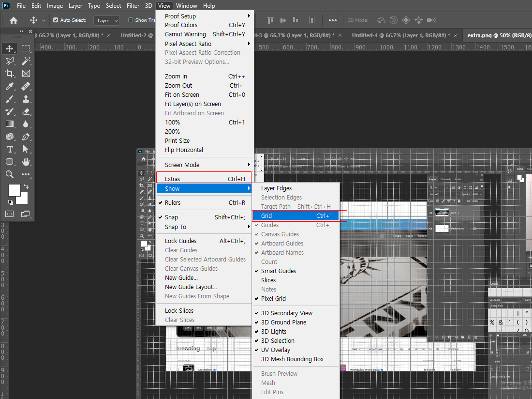Open the Layer auto-select dropdown

tap(106, 21)
